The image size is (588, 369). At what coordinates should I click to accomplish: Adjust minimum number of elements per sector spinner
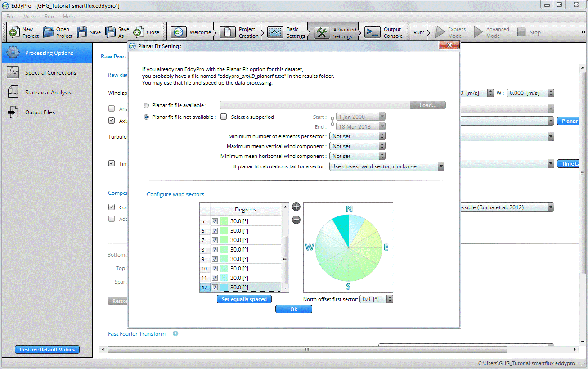[x=382, y=136]
